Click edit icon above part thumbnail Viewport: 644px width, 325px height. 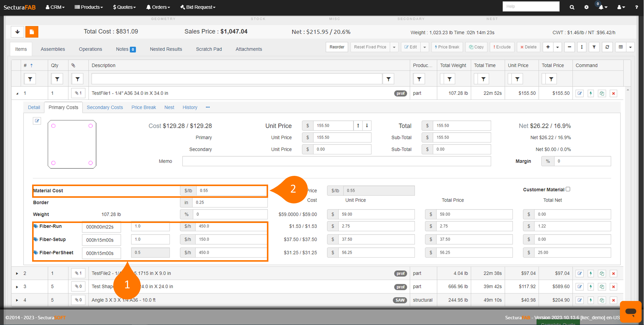pyautogui.click(x=37, y=121)
